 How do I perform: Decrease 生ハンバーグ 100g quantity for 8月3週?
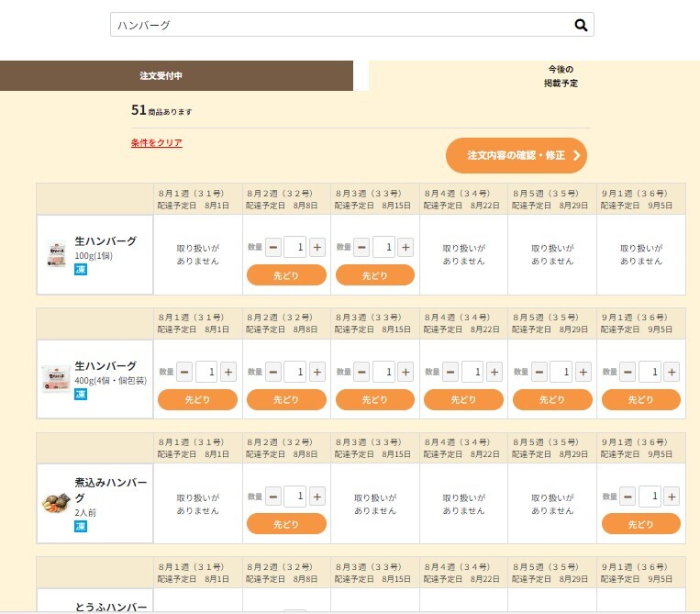point(361,248)
